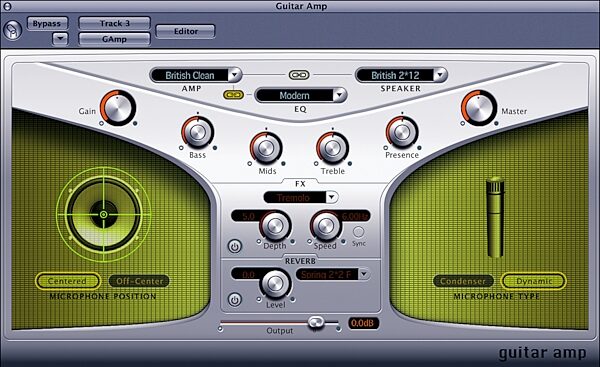Select Off-Center microphone position
The image size is (600, 367).
(139, 281)
